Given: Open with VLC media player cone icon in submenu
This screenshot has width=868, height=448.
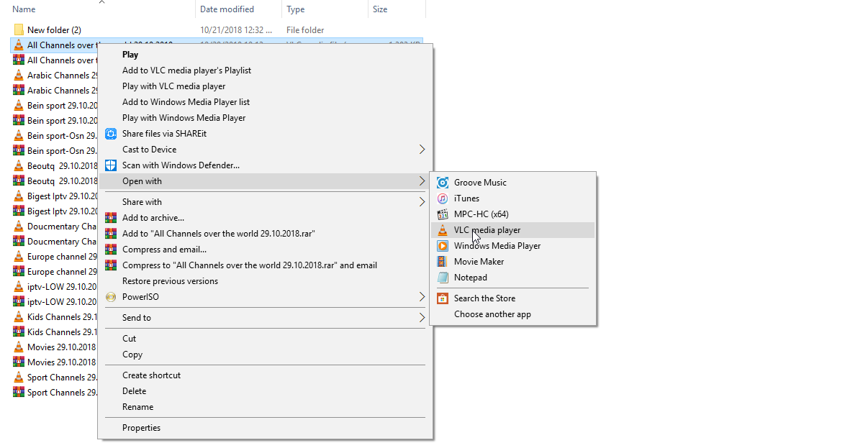Looking at the screenshot, I should click(443, 230).
